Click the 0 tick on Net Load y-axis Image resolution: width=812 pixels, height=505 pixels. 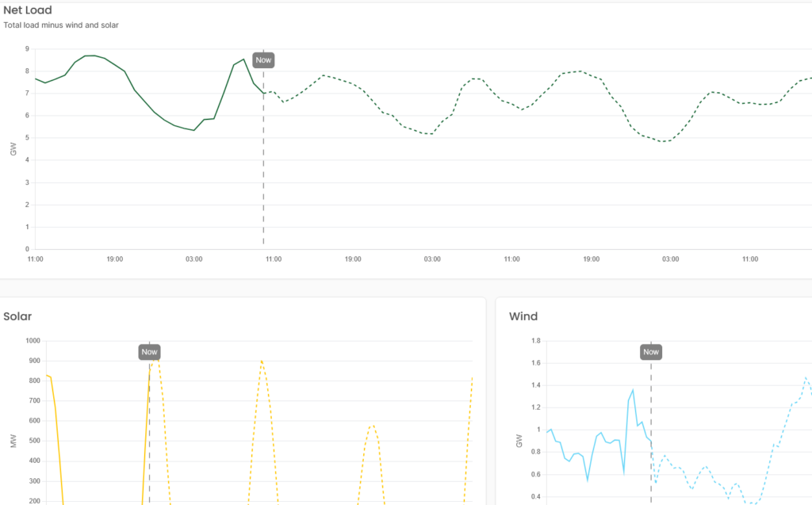coord(27,249)
